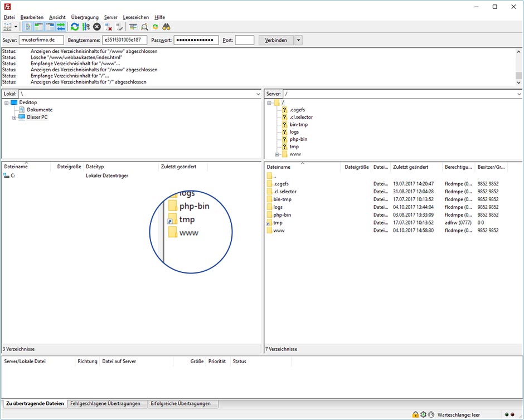The width and height of the screenshot is (524, 420).
Task: Sort server files by Berechtigungen column
Action: coord(458,167)
